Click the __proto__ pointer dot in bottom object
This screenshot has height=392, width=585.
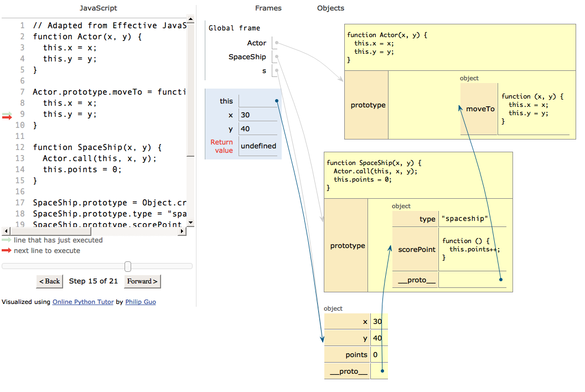click(x=382, y=371)
